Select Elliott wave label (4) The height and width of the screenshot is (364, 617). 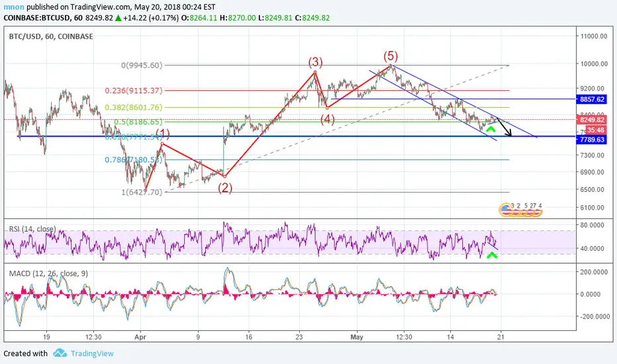click(328, 119)
